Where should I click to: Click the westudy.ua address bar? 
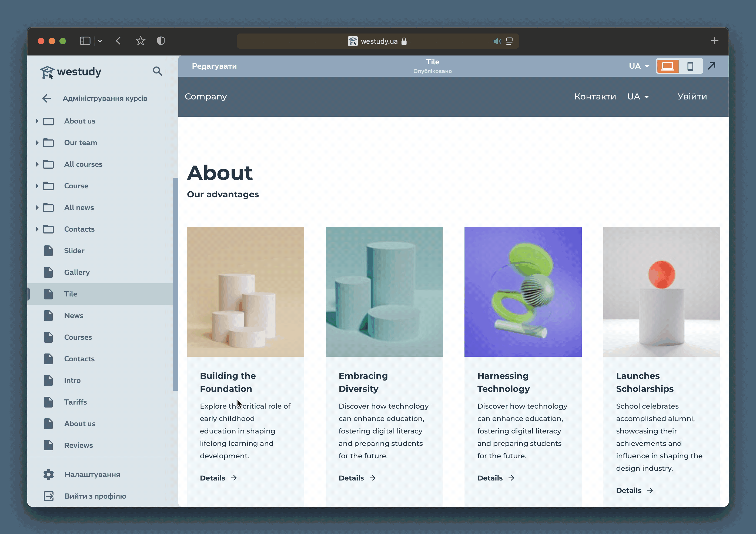coord(378,41)
